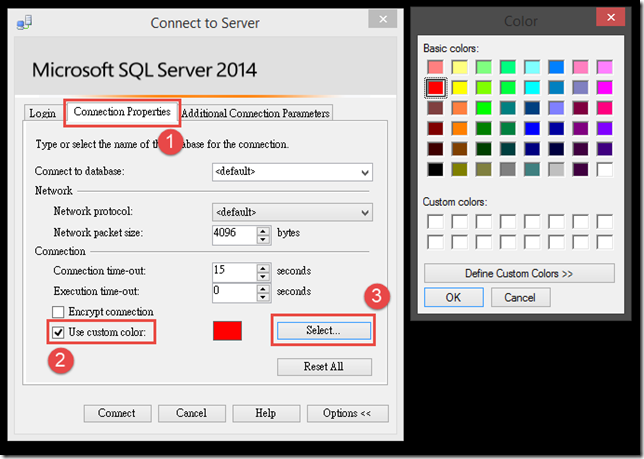Select the first custom color slot
Image resolution: width=644 pixels, height=459 pixels.
435,222
